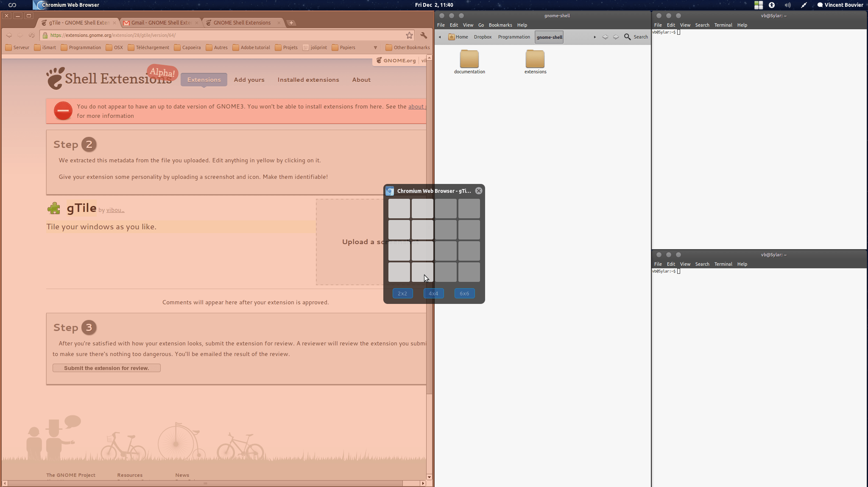868x487 pixels.
Task: Open the Terminal menu in upper terminal
Action: coord(723,25)
